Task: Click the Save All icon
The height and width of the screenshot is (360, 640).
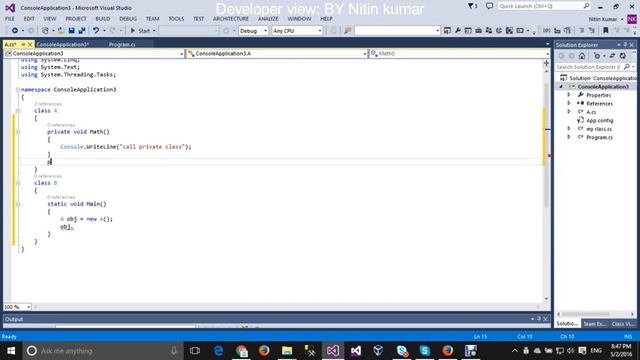Action: [x=82, y=31]
